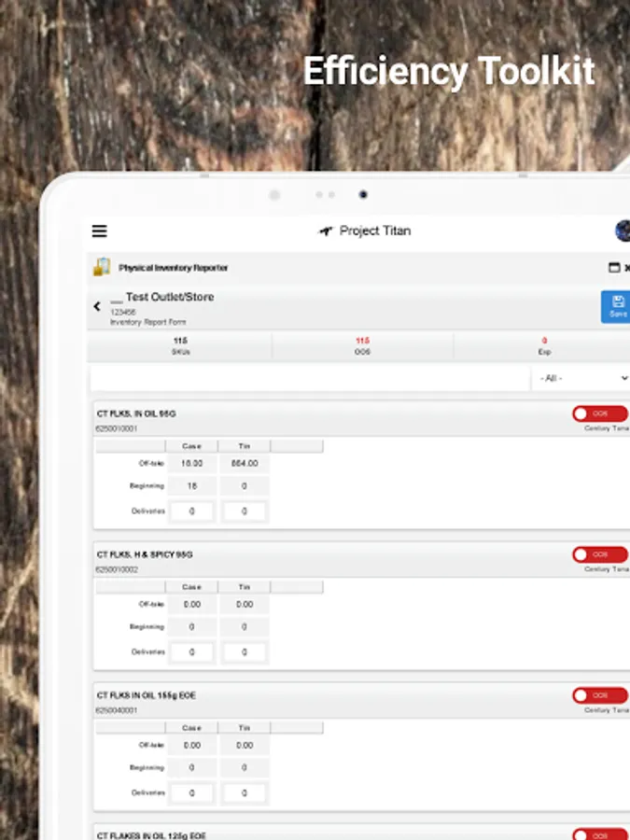This screenshot has width=630, height=840.
Task: Open the '- All -' filter dropdown
Action: pyautogui.click(x=581, y=378)
